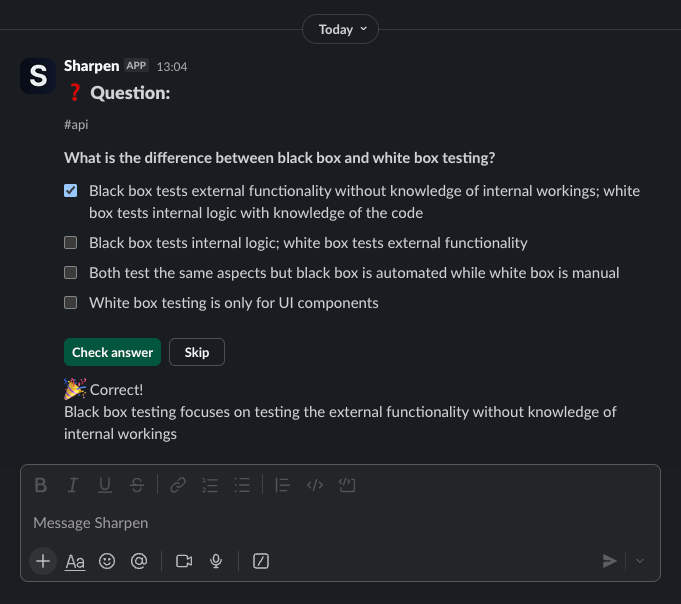Image resolution: width=681 pixels, height=604 pixels.
Task: Toggle italic formatting in composer
Action: 73,485
